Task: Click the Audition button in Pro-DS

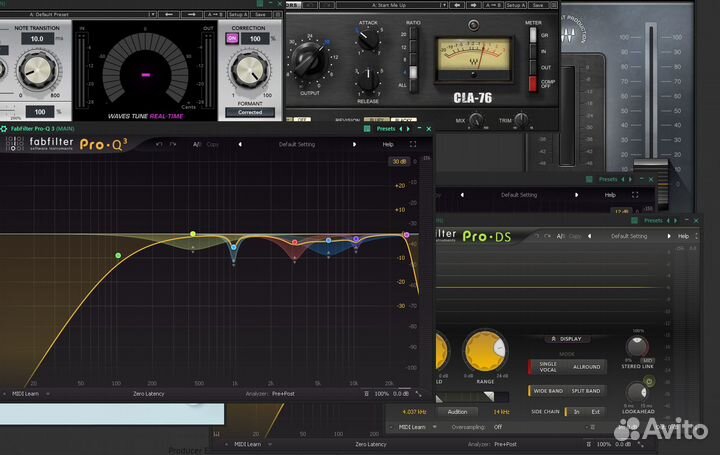Action: click(x=457, y=411)
